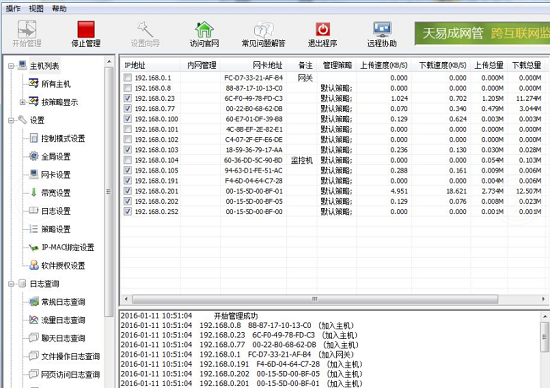Open 常规日志查询 icon
Image resolution: width=550 pixels, height=388 pixels.
[34, 301]
